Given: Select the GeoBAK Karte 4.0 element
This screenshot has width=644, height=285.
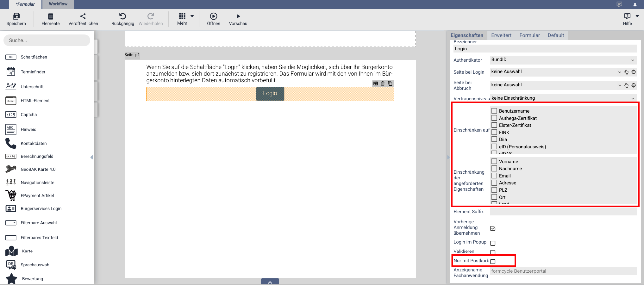Looking at the screenshot, I should (x=38, y=169).
